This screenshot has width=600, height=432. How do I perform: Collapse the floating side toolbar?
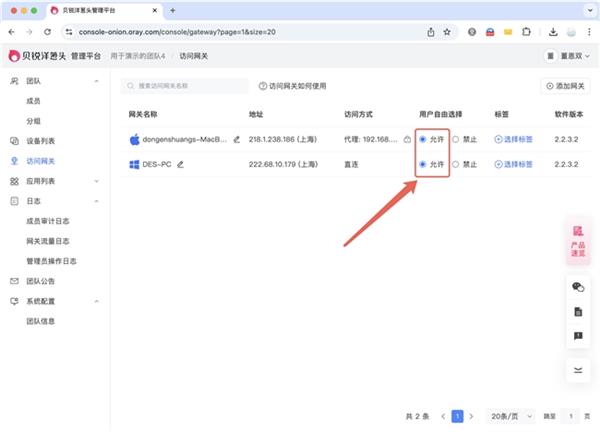[x=577, y=370]
